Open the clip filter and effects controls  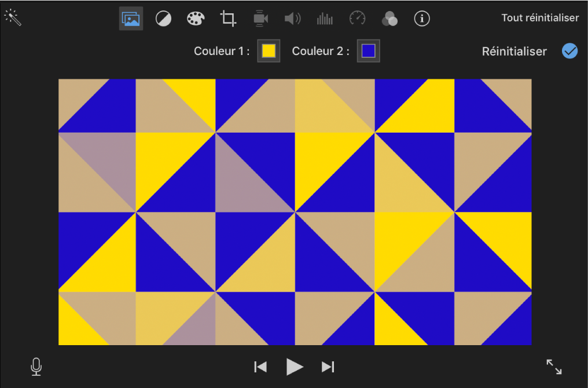click(389, 18)
